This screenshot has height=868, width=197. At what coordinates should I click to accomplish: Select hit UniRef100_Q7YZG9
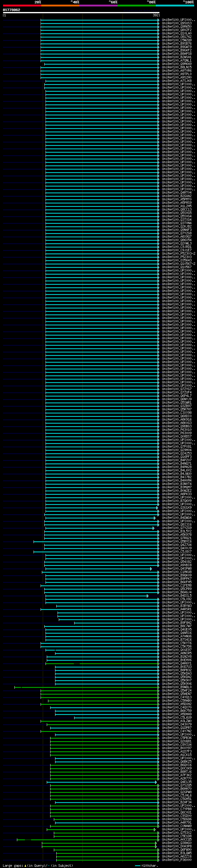[x=177, y=528]
